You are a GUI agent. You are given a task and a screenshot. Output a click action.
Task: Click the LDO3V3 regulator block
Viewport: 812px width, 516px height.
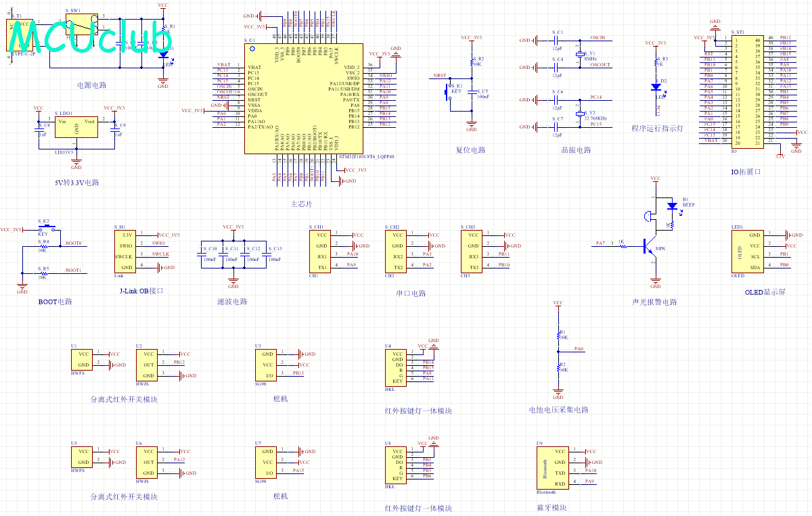[76, 126]
